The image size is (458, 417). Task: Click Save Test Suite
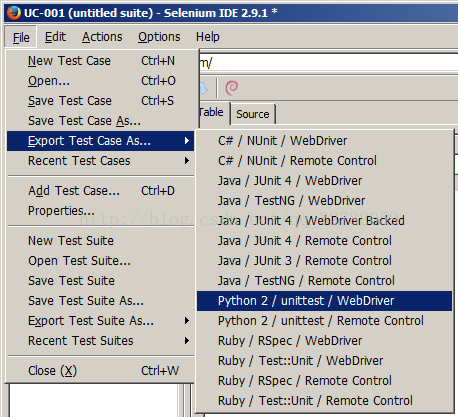100,281
